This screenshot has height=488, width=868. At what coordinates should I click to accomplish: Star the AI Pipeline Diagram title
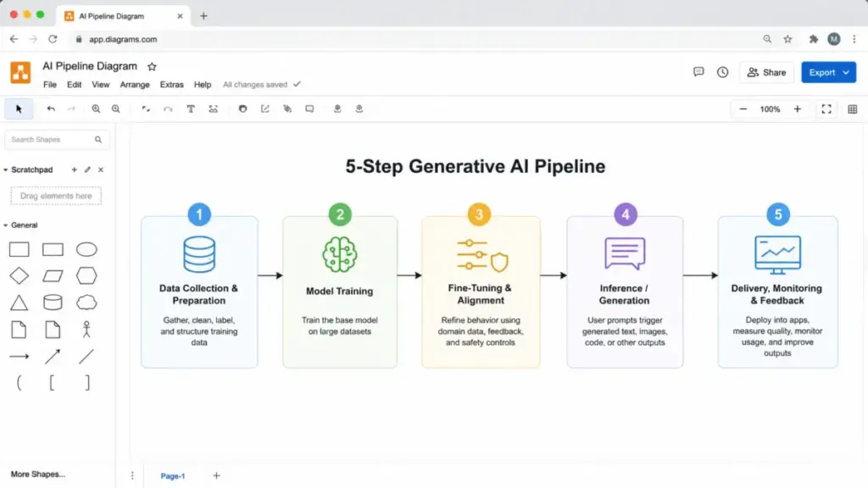(x=152, y=66)
